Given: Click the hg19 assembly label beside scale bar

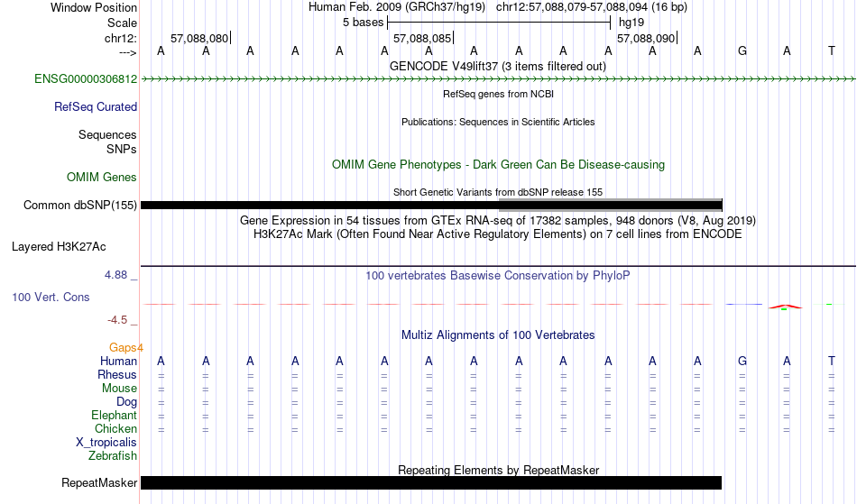Looking at the screenshot, I should pos(631,23).
